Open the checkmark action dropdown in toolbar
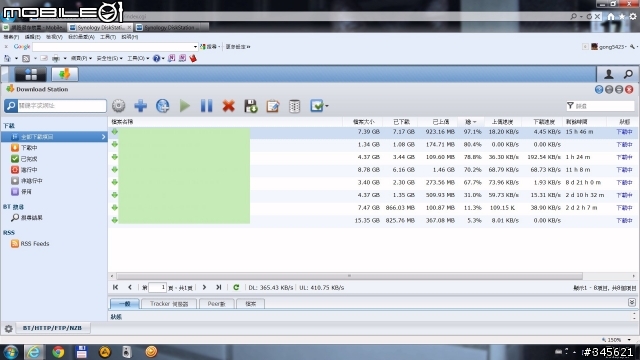Screen dimensions: 640x360 tap(319, 106)
